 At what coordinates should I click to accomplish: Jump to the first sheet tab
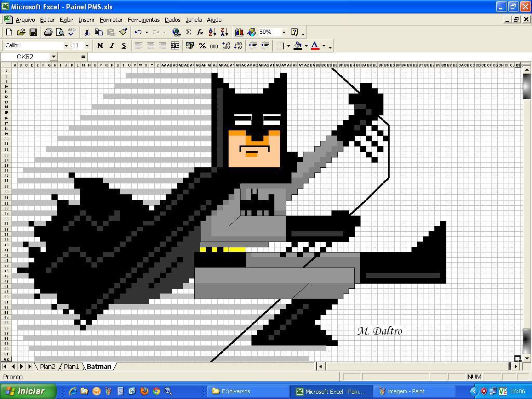(x=5, y=366)
